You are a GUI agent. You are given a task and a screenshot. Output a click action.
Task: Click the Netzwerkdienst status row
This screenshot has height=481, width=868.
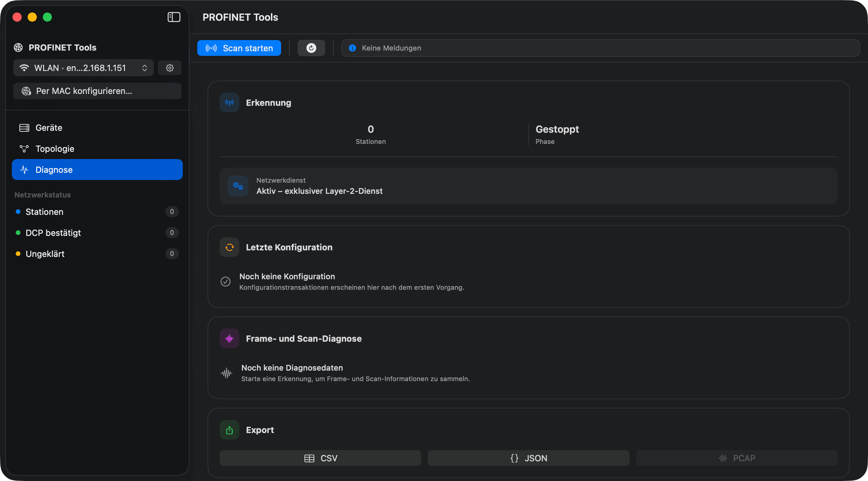528,186
